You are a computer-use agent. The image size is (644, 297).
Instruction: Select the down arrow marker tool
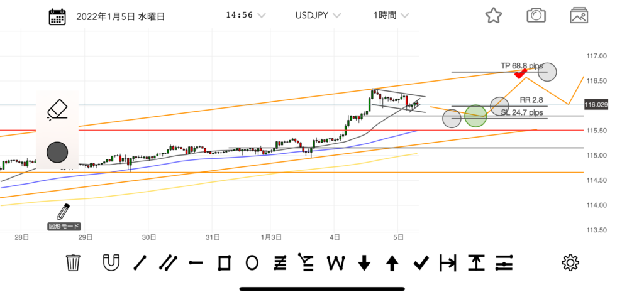tap(364, 262)
